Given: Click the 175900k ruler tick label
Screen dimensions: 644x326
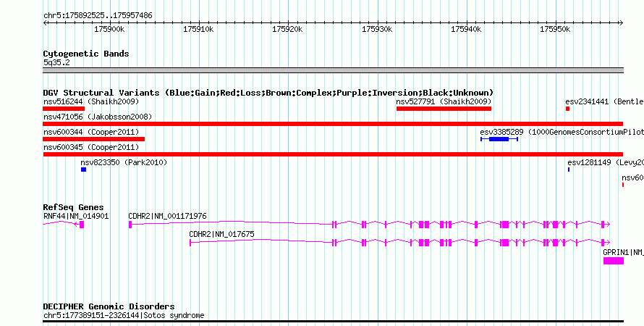Looking at the screenshot, I should (x=110, y=30).
